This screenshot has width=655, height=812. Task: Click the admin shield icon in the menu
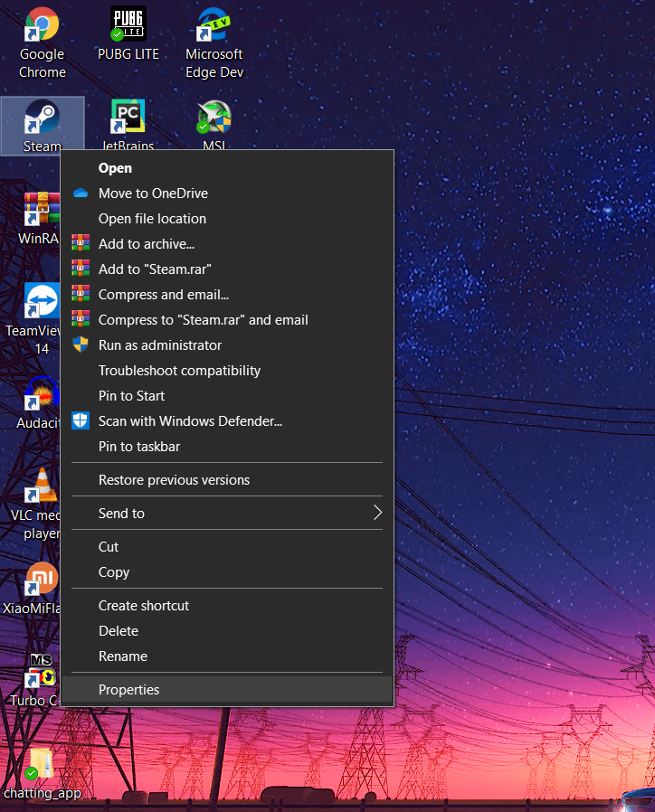[x=81, y=345]
